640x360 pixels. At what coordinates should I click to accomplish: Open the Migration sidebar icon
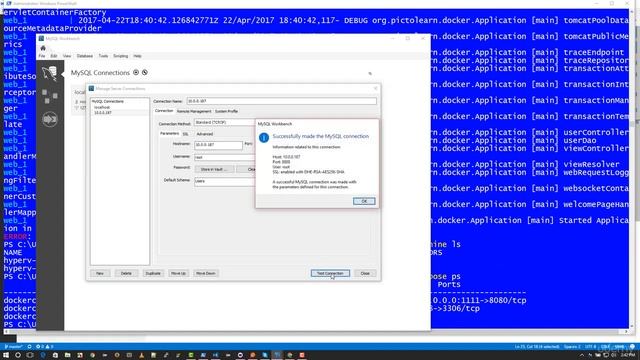pyautogui.click(x=50, y=119)
